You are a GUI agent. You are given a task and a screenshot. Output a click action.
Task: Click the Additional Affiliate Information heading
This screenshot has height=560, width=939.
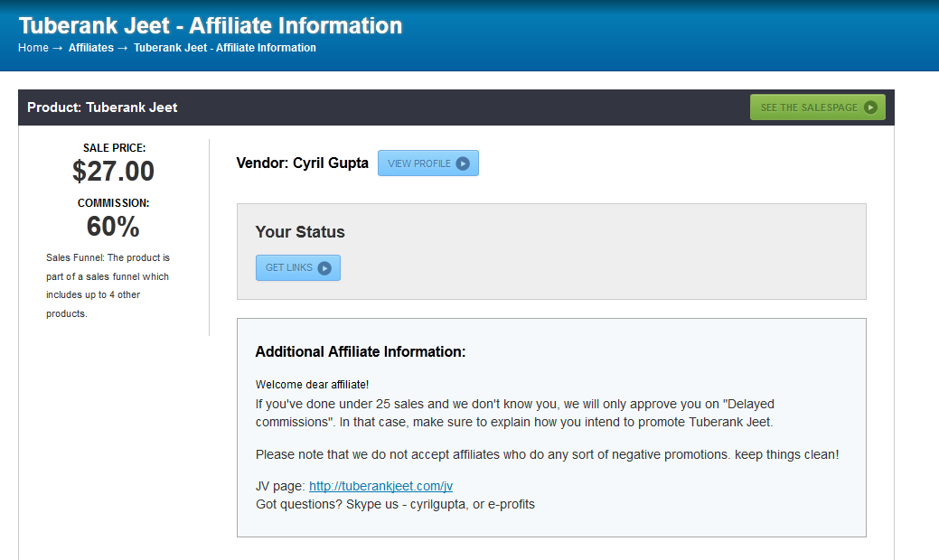tap(361, 351)
